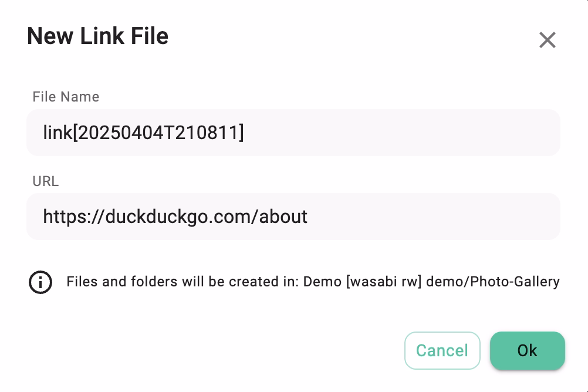Click the info icon next to the destination note
This screenshot has height=392, width=588.
coord(40,282)
